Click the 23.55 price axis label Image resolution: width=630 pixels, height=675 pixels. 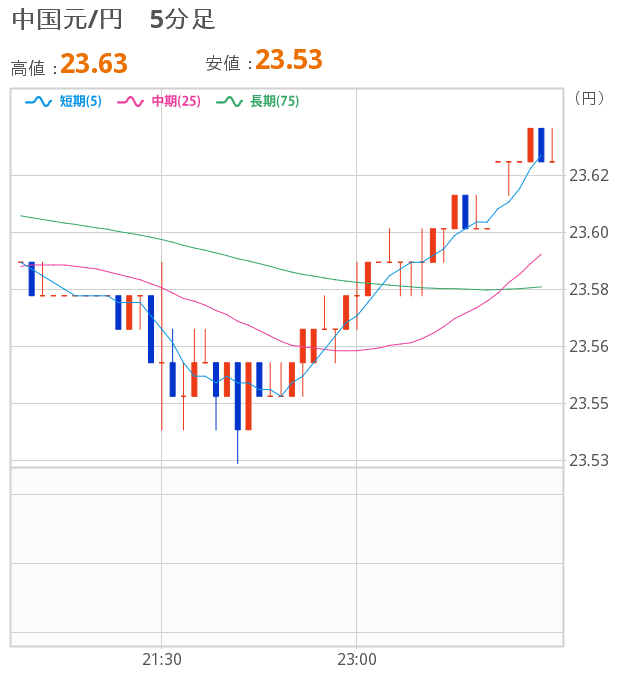(x=589, y=404)
